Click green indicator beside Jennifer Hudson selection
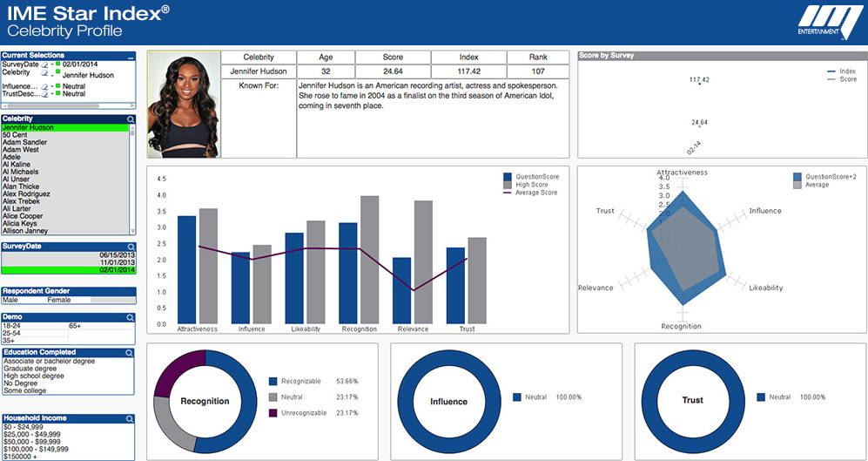 (57, 72)
